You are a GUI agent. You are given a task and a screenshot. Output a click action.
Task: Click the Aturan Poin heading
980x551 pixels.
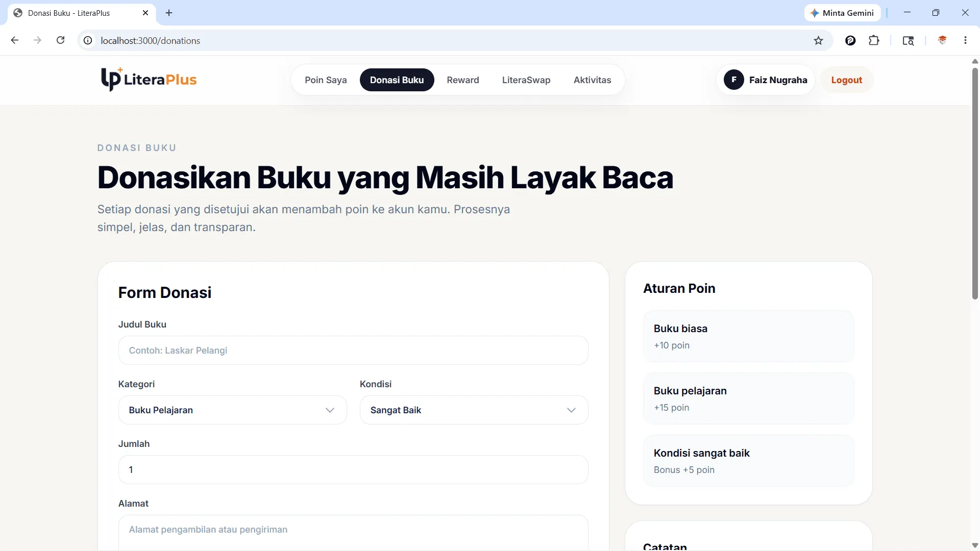679,288
